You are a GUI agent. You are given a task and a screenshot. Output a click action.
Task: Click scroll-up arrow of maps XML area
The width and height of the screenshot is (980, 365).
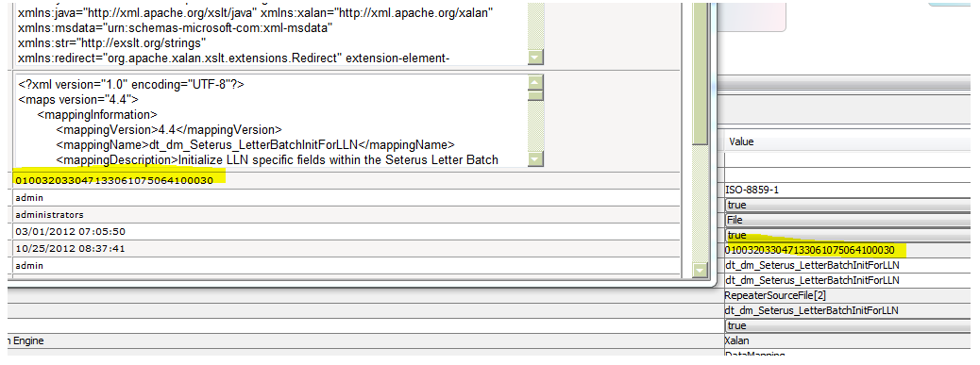click(535, 83)
